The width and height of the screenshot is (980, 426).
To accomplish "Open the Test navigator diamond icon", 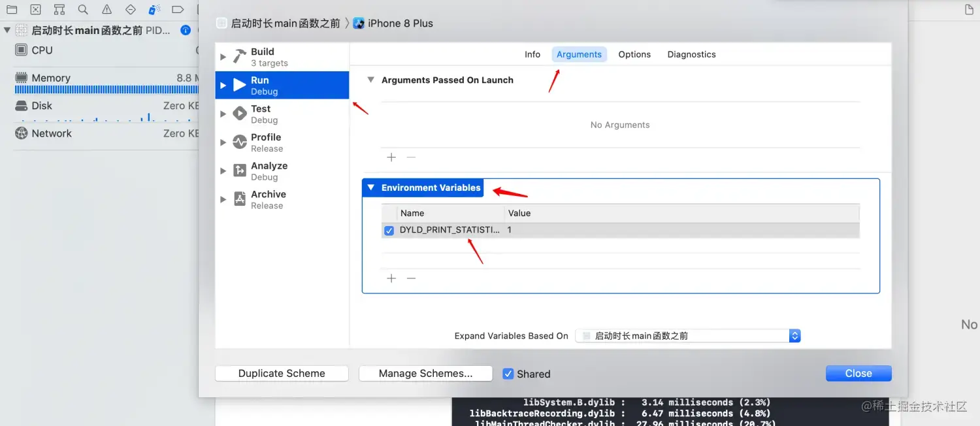I will tap(130, 10).
